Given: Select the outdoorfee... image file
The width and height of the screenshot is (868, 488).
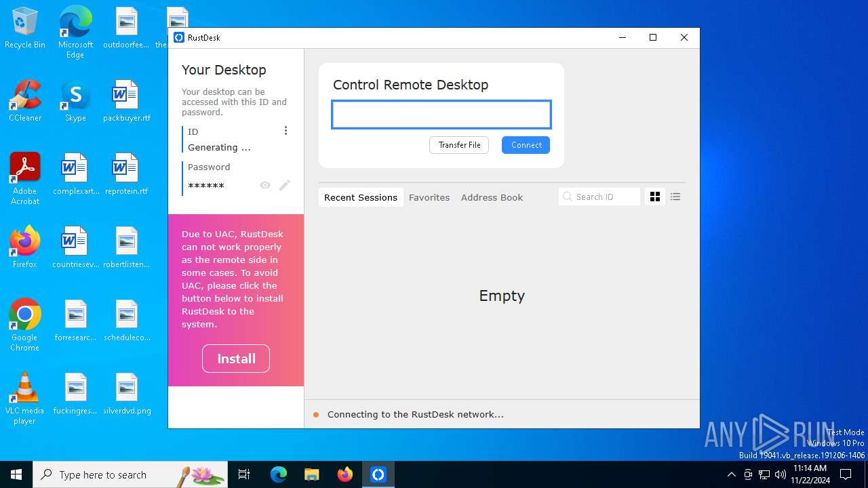Looking at the screenshot, I should (x=126, y=28).
